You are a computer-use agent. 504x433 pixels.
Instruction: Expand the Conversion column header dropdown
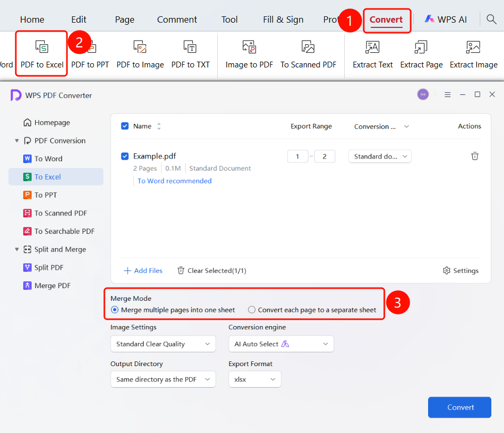tap(406, 126)
